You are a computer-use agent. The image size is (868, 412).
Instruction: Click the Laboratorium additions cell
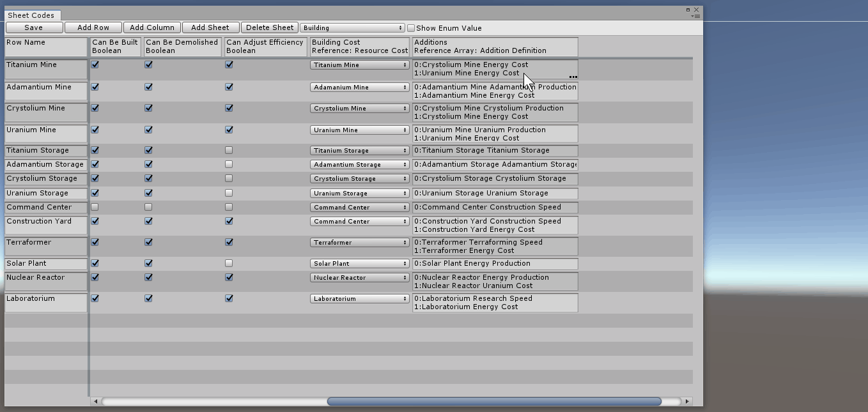[495, 303]
